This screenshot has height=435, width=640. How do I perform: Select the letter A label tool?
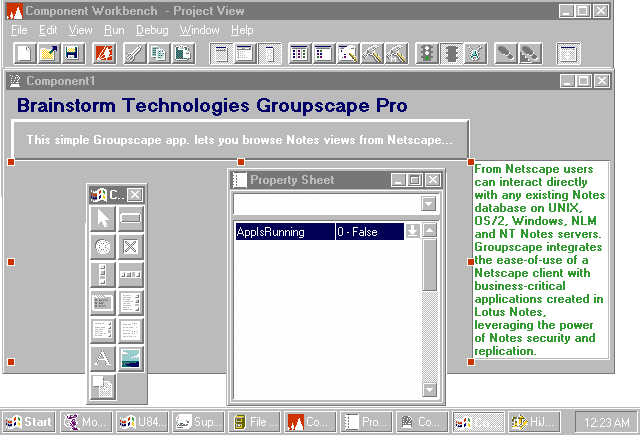tap(102, 358)
